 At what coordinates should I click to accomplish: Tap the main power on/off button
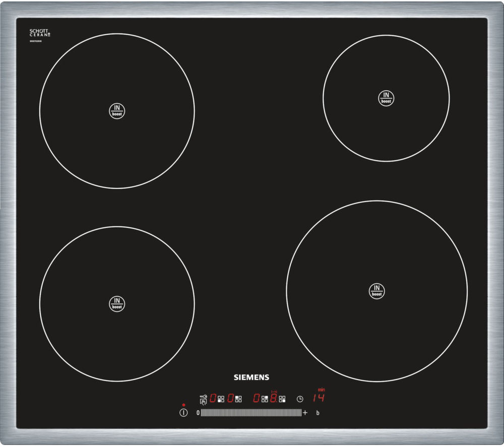click(183, 413)
